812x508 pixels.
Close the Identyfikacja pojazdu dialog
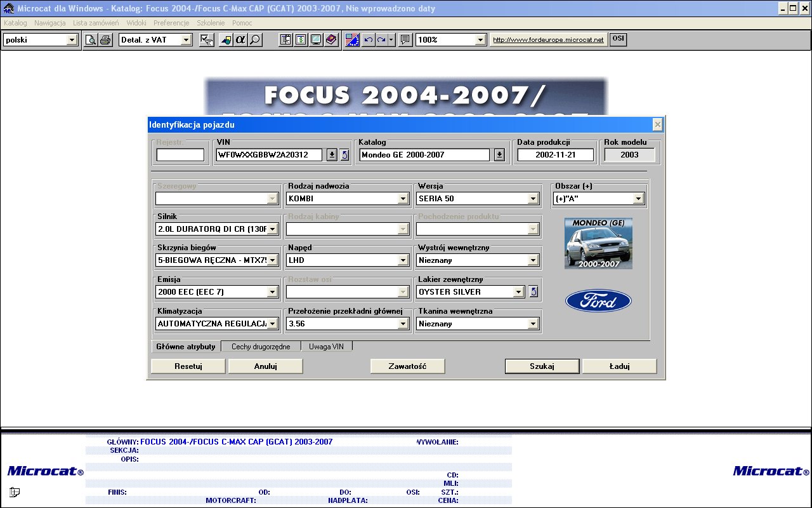658,124
